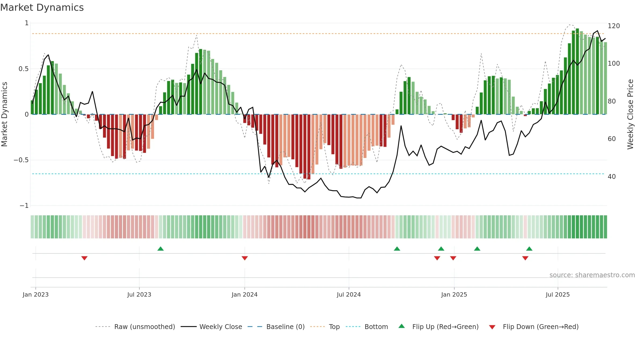Click the red triangle icon in the legend
644x362 pixels.
click(492, 327)
